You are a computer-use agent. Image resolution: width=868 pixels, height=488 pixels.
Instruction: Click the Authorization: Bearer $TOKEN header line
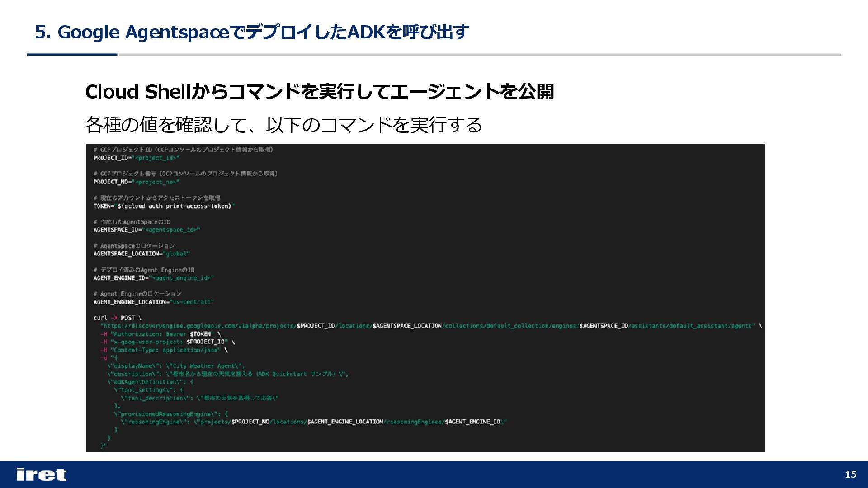160,334
